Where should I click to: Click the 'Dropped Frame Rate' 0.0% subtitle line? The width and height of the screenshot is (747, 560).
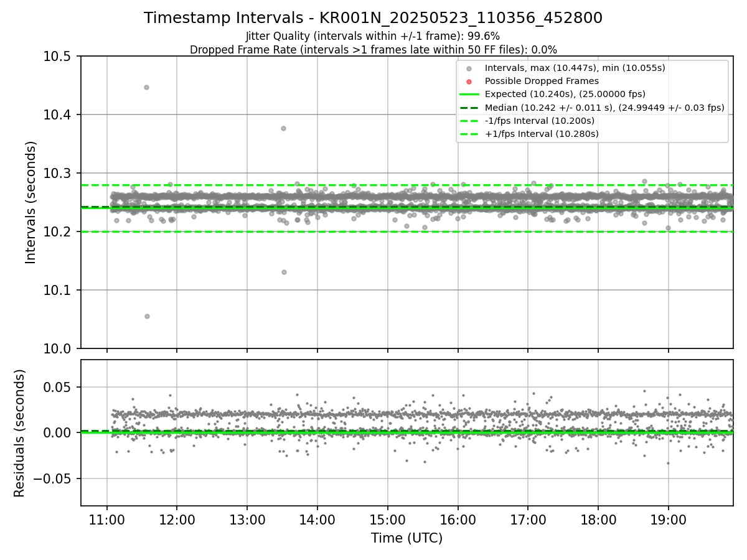(373, 49)
